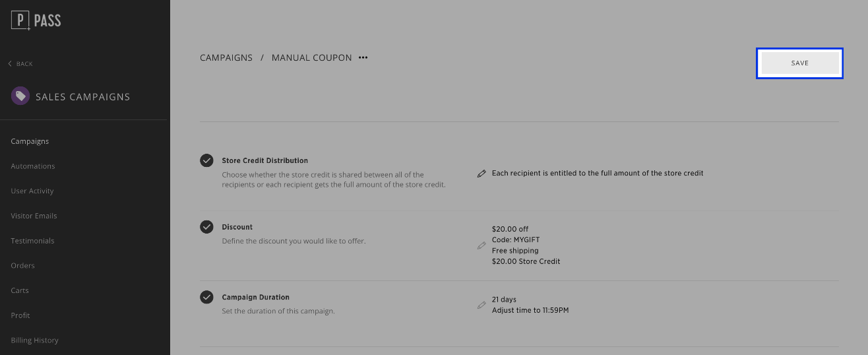Save the manual coupon campaign
Viewport: 868px width, 355px height.
(x=799, y=63)
